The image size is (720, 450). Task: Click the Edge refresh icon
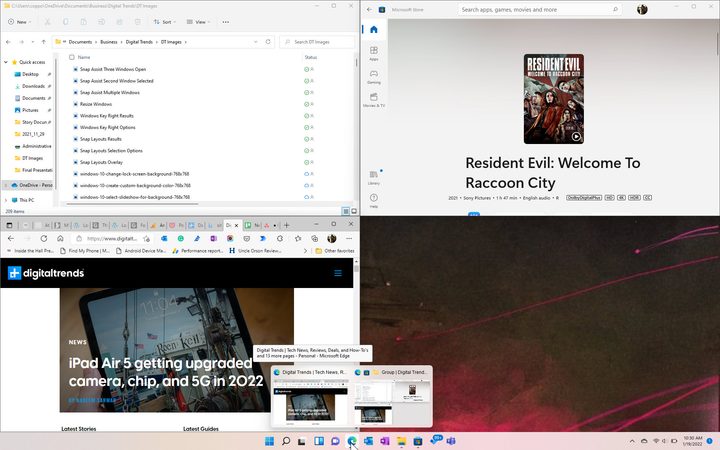(x=44, y=239)
